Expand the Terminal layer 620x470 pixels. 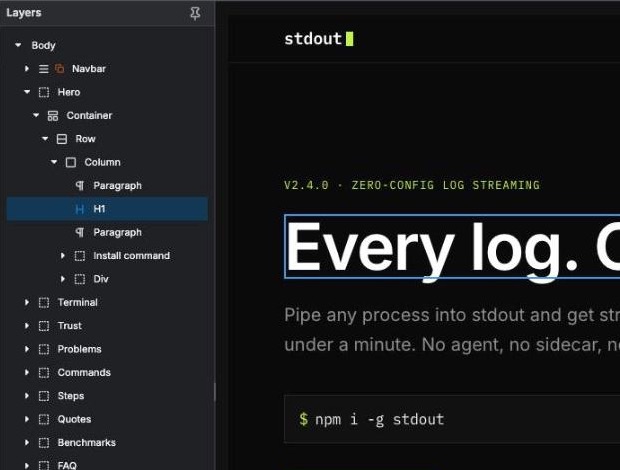click(26, 302)
